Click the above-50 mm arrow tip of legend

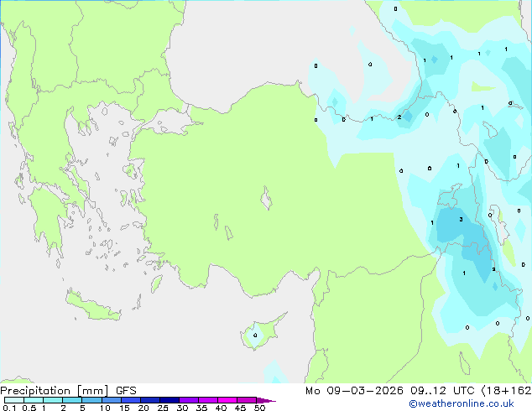(x=266, y=401)
